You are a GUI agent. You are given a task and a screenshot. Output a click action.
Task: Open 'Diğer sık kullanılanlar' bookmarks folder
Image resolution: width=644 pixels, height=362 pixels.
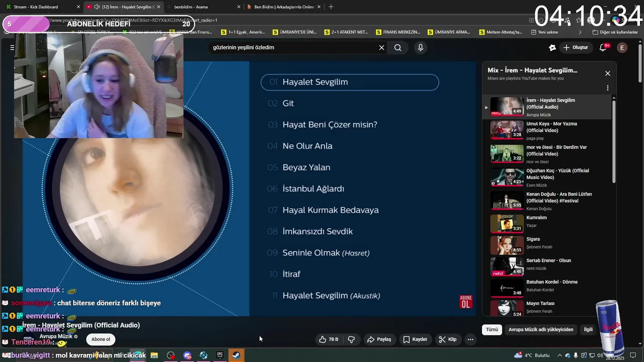(x=615, y=32)
